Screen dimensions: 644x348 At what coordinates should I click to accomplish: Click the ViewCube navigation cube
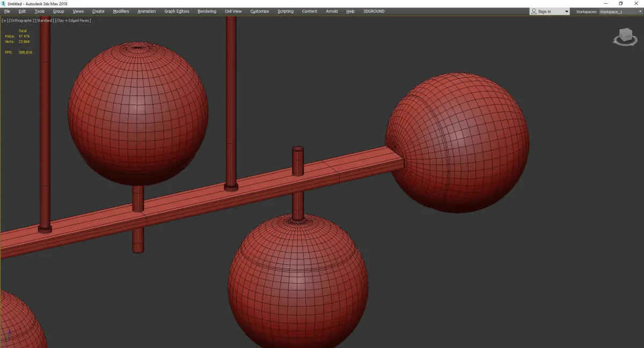pos(625,37)
